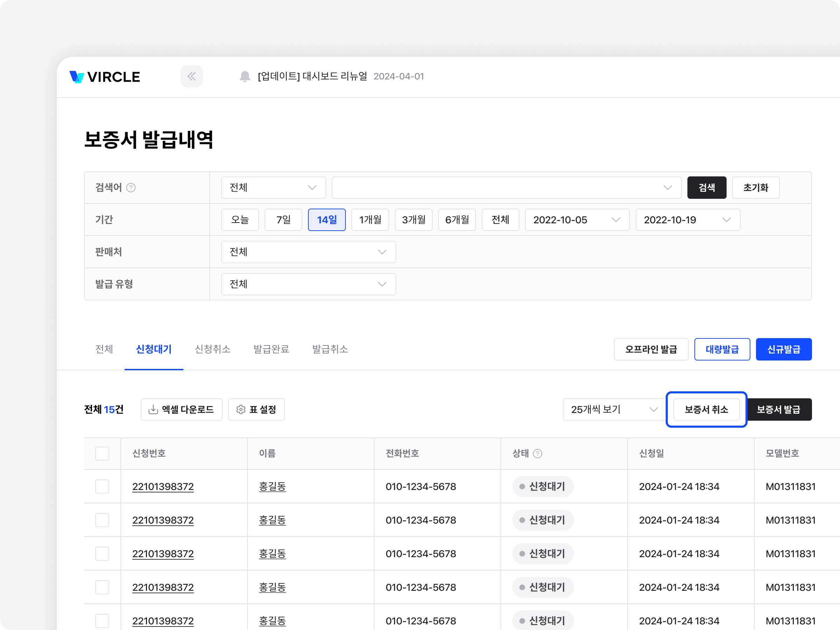Click the 보증서 취소 button

[706, 409]
